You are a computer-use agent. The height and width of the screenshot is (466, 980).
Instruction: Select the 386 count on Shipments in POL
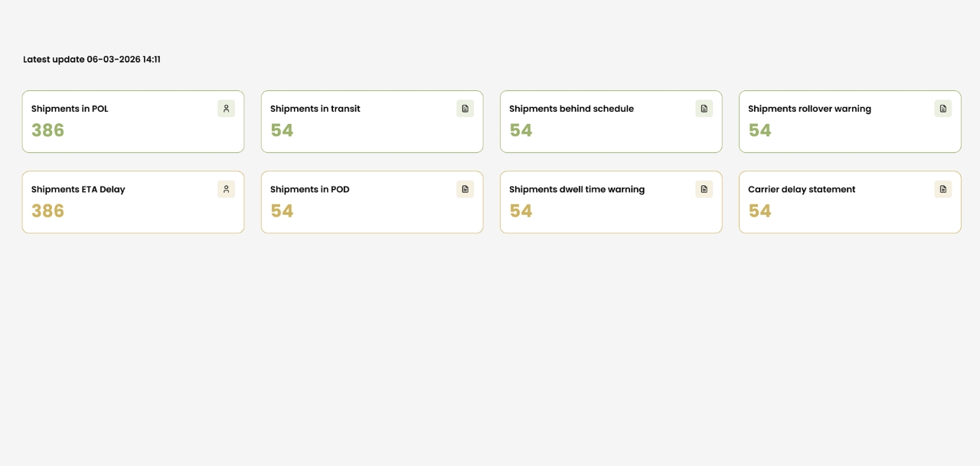coord(47,130)
